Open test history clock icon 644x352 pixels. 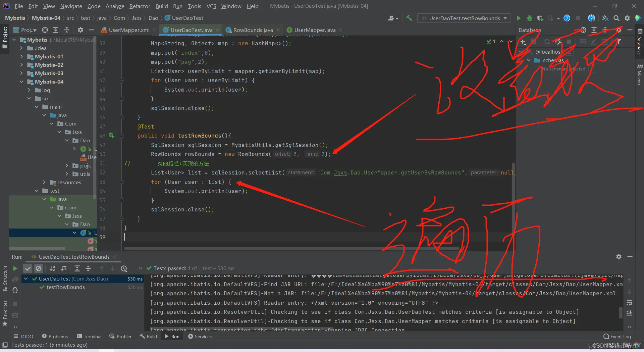tap(124, 268)
